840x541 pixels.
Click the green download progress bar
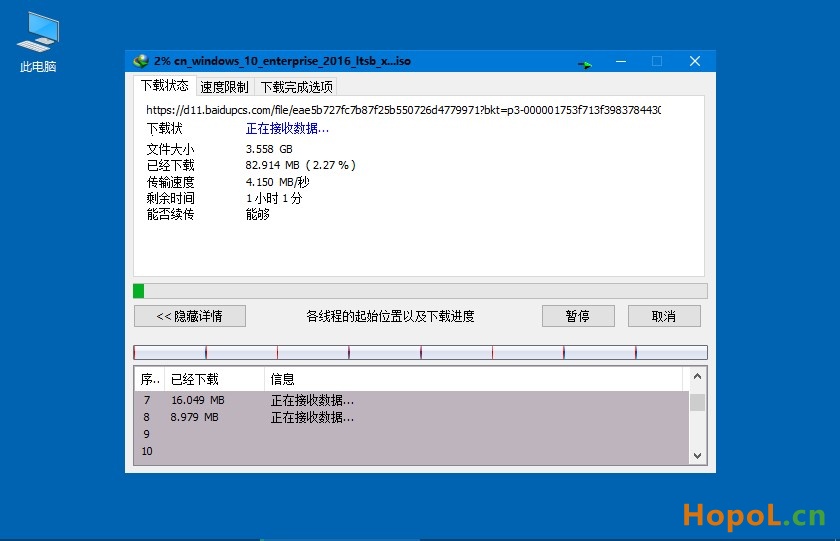tap(420, 291)
